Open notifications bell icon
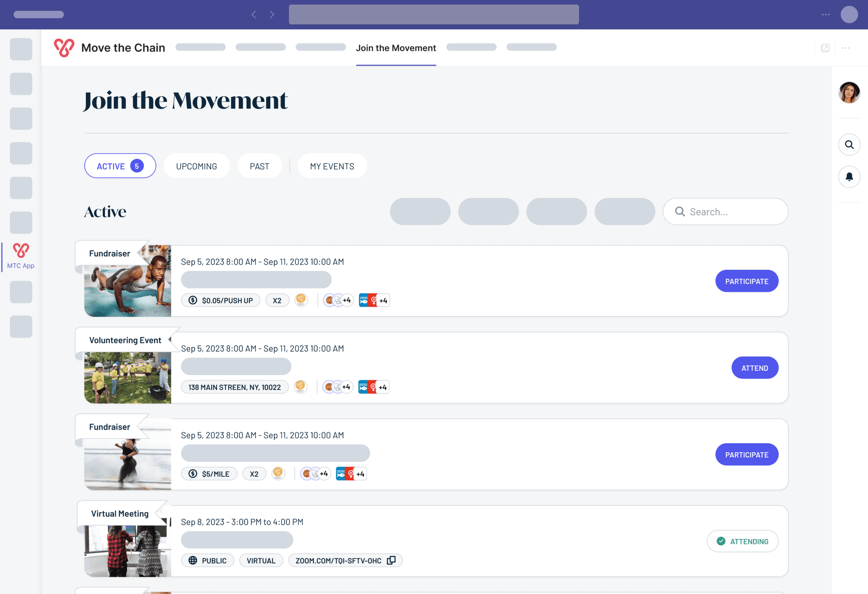The height and width of the screenshot is (594, 868). (x=849, y=177)
